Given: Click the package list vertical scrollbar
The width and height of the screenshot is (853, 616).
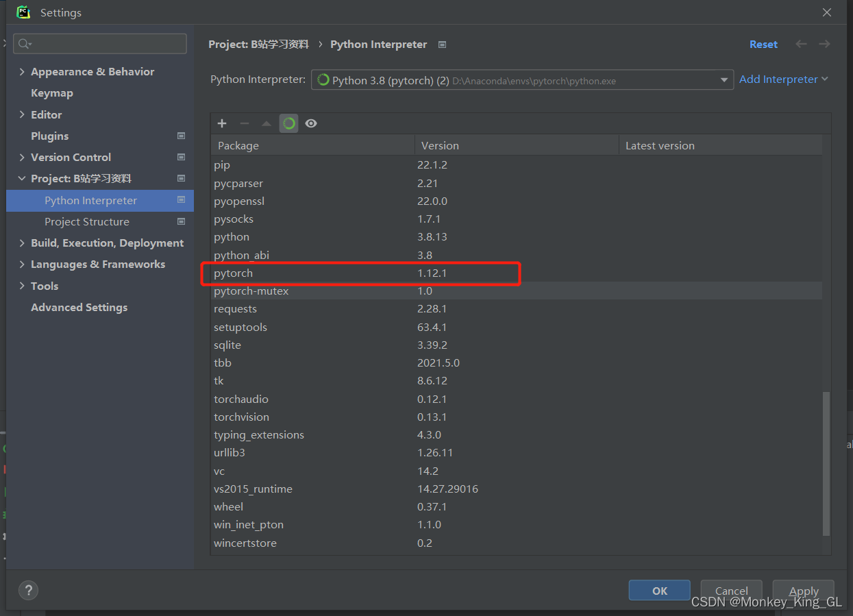Looking at the screenshot, I should click(x=826, y=463).
